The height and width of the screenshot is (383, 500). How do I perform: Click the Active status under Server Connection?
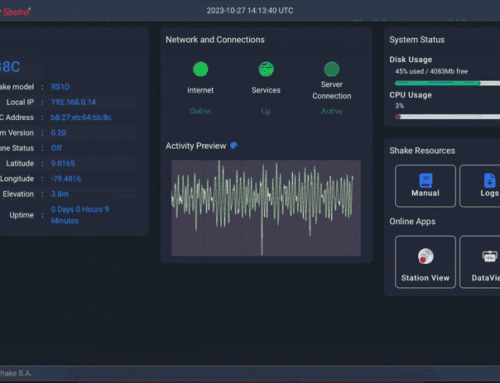[332, 111]
